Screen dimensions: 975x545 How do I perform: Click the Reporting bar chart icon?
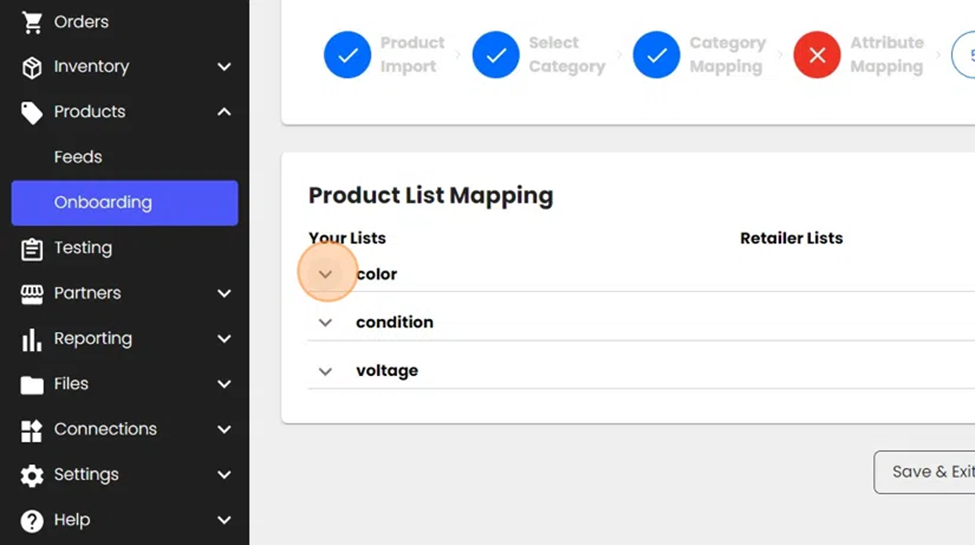pos(32,339)
